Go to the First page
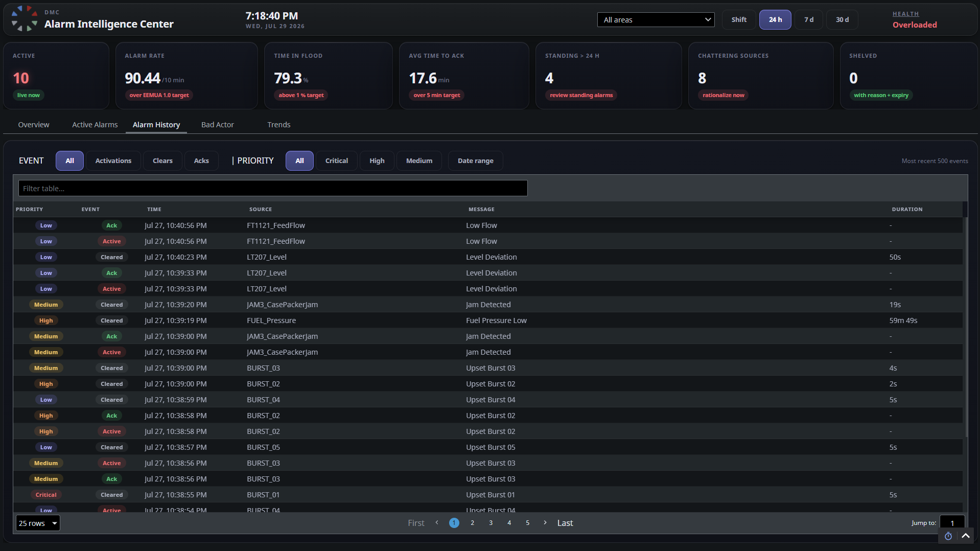980x551 pixels. (416, 523)
